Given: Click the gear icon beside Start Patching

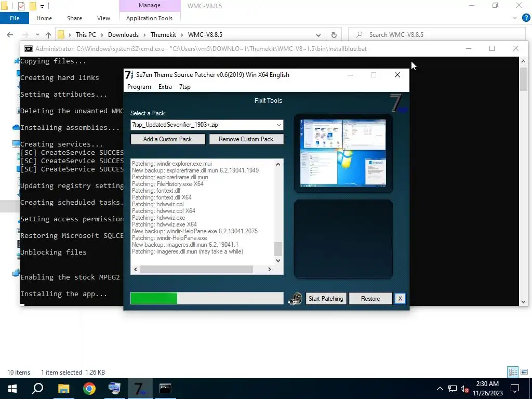Looking at the screenshot, I should [295, 299].
